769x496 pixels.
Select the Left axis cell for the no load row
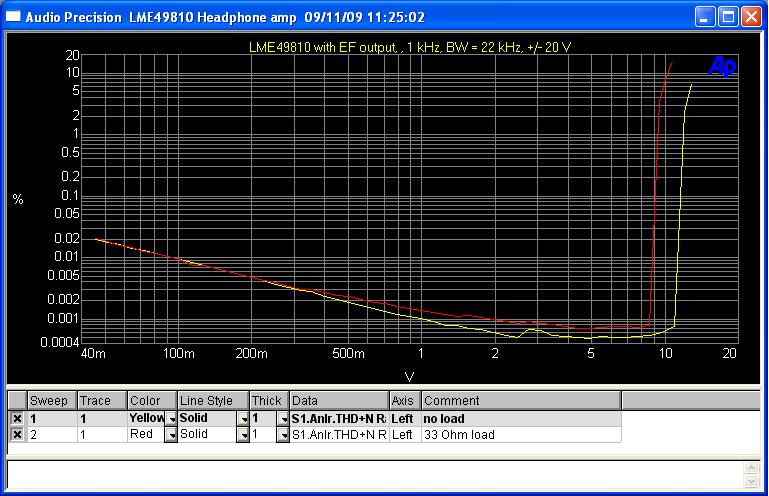[x=405, y=418]
